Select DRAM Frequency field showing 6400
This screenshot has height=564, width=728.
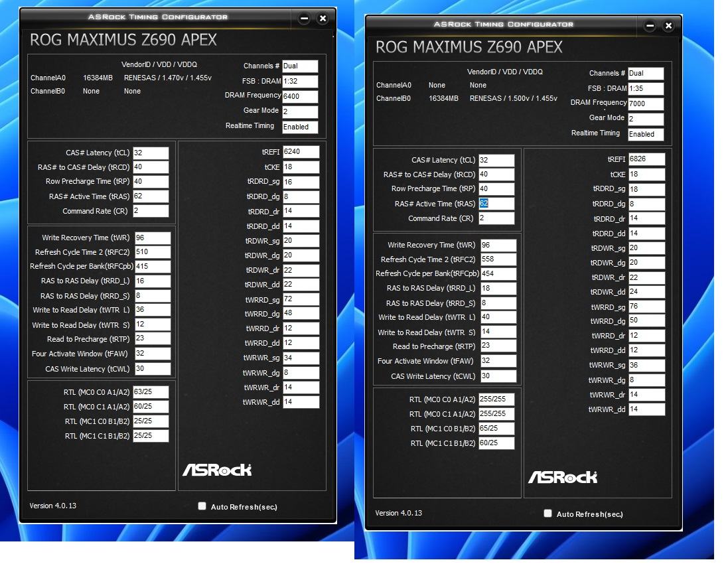pos(300,97)
